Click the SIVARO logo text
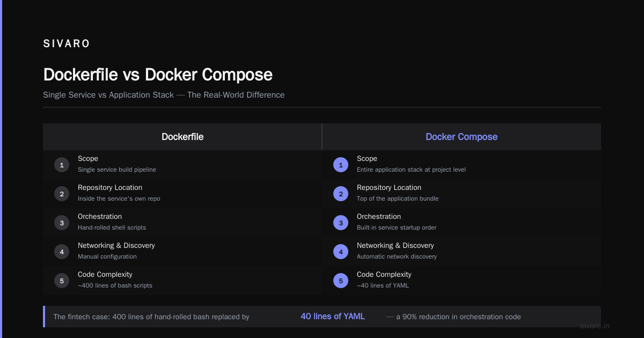The width and height of the screenshot is (644, 338). (67, 44)
